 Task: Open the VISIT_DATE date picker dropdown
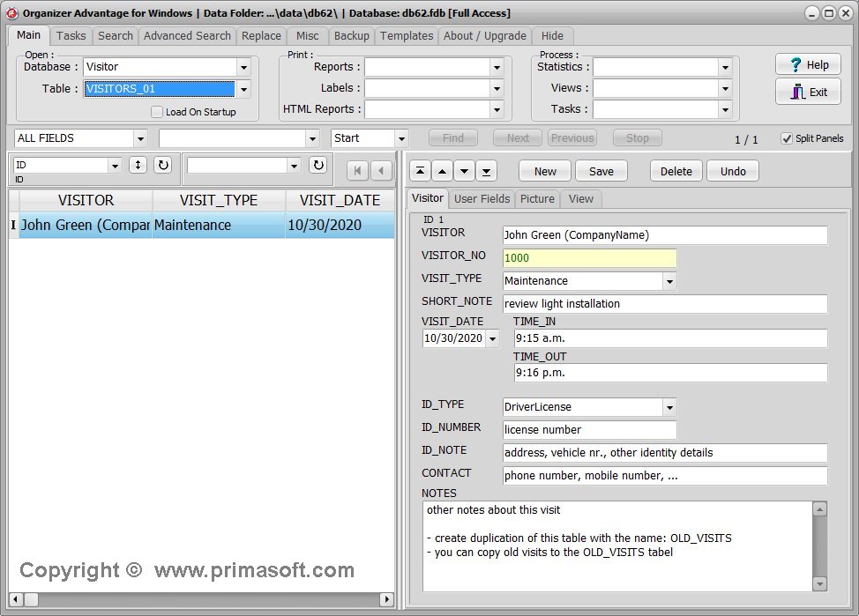492,339
